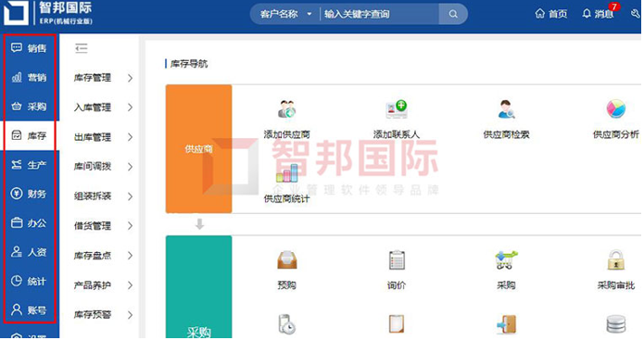The height and width of the screenshot is (353, 644).
Task: Click the 智邦国际 logo in header
Action: [x=48, y=13]
